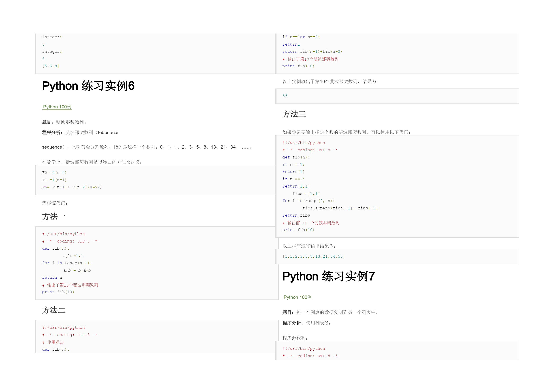Click the code line return1
Image resolution: width=555 pixels, height=392 pixels.
[291, 44]
